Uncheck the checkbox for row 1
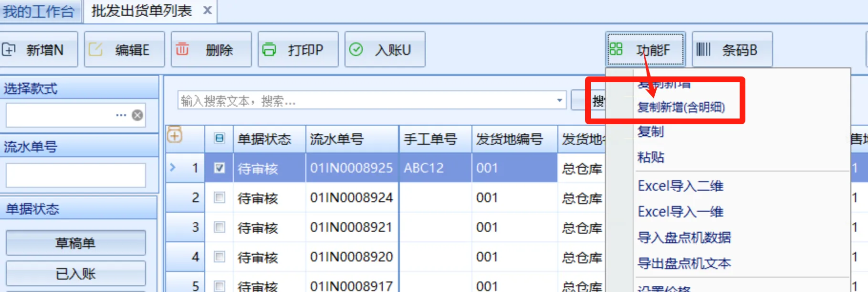The width and height of the screenshot is (868, 292). [x=220, y=168]
